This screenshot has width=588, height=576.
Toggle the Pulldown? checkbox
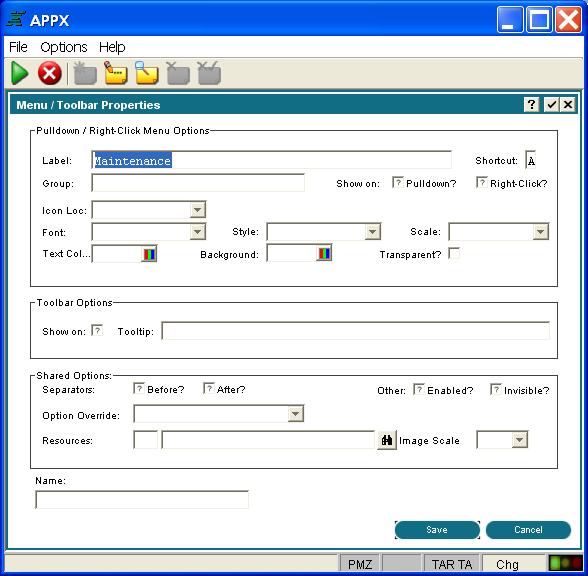point(398,183)
